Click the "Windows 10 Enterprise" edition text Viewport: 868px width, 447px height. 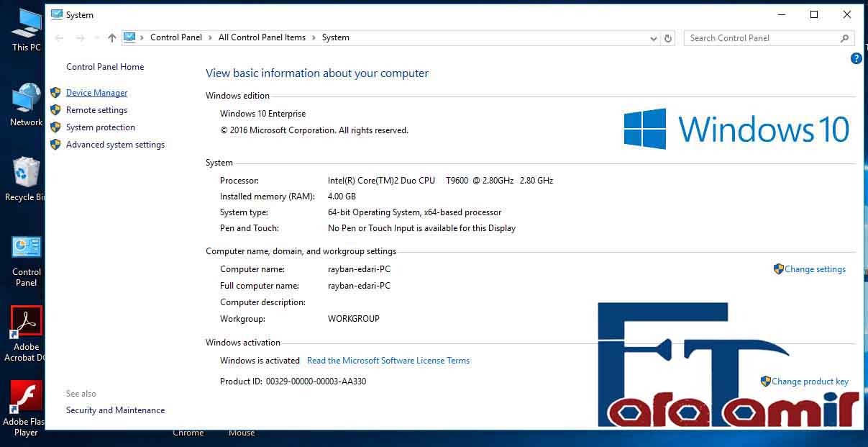coord(262,114)
